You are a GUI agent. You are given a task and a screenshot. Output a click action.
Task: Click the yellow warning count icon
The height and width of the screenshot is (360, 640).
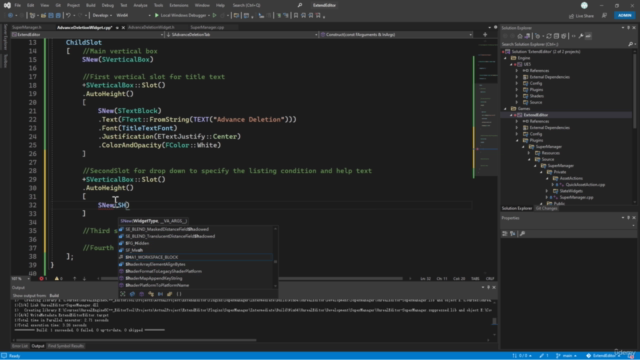coord(57,278)
